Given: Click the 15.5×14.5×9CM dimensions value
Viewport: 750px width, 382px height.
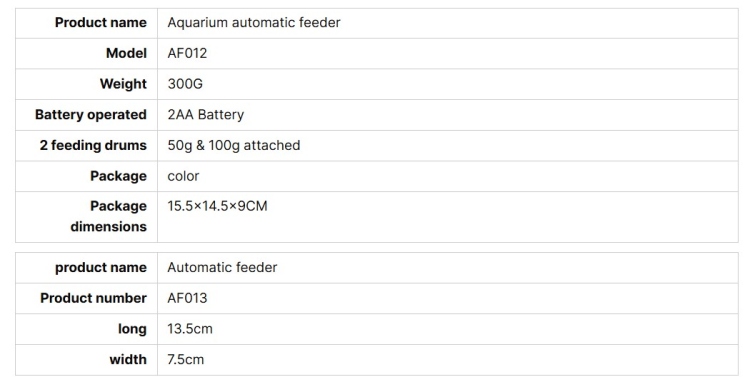Looking at the screenshot, I should (217, 206).
